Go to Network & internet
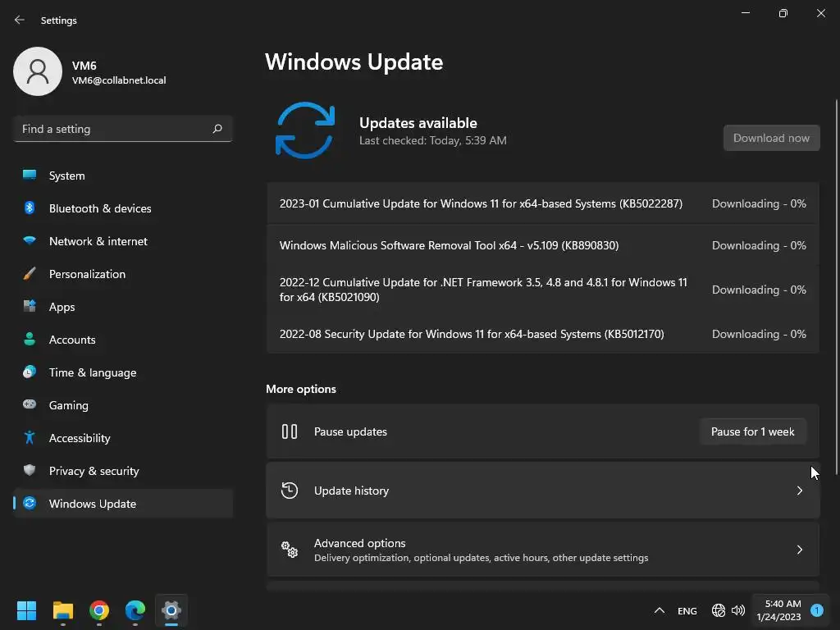840x630 pixels. coord(123,241)
